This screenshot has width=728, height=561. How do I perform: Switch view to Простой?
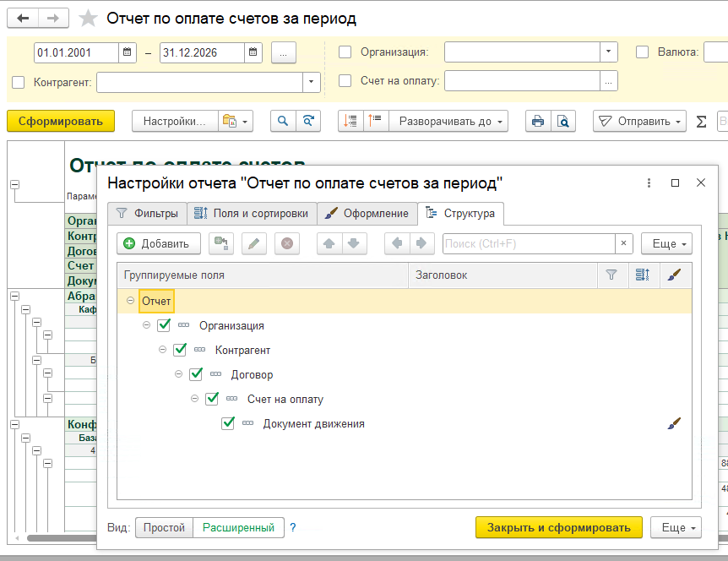coord(164,527)
